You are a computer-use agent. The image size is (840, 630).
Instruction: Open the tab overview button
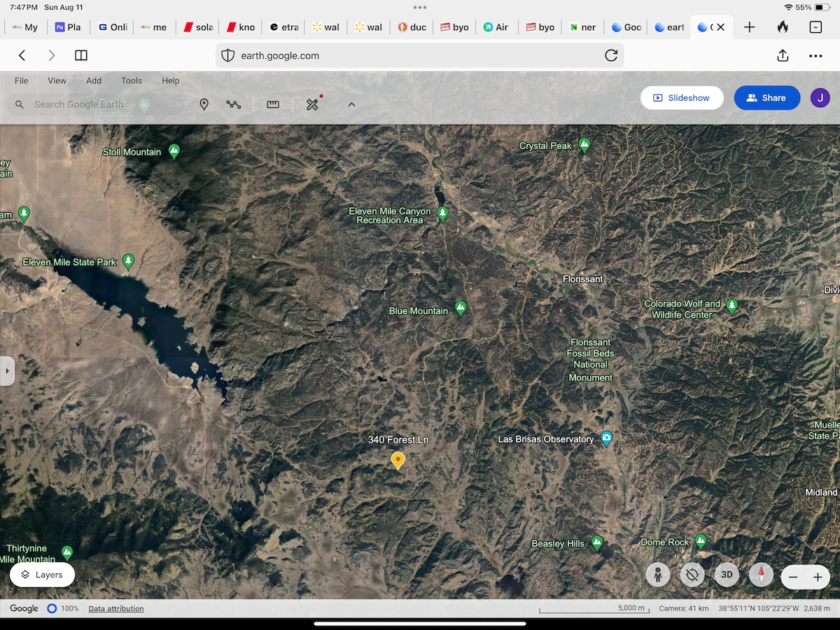pos(815,27)
